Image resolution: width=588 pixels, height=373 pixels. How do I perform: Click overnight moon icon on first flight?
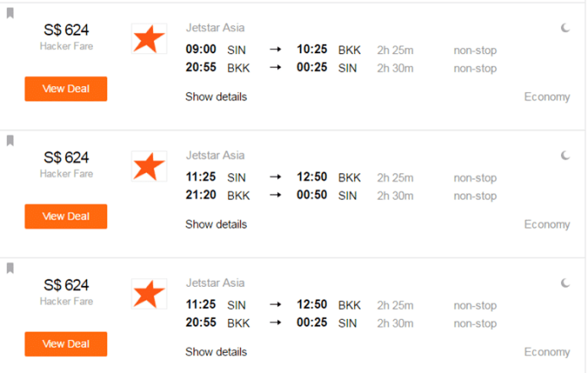(x=565, y=28)
